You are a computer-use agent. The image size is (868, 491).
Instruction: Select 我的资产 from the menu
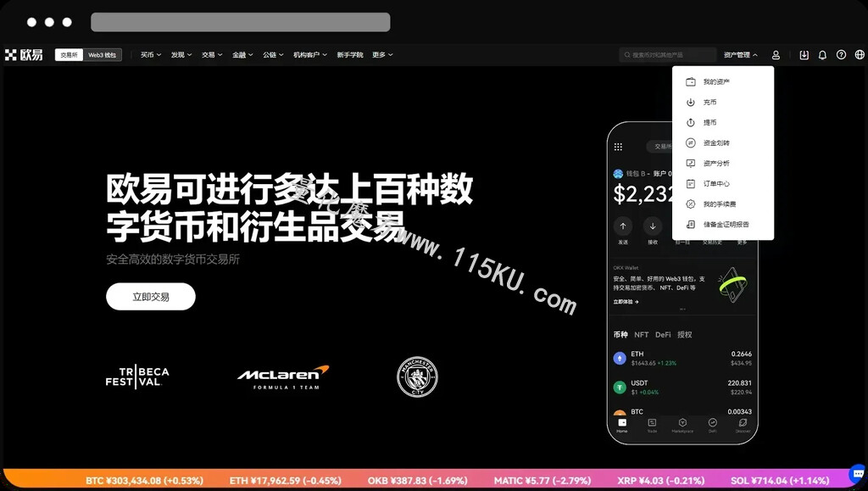click(x=723, y=82)
